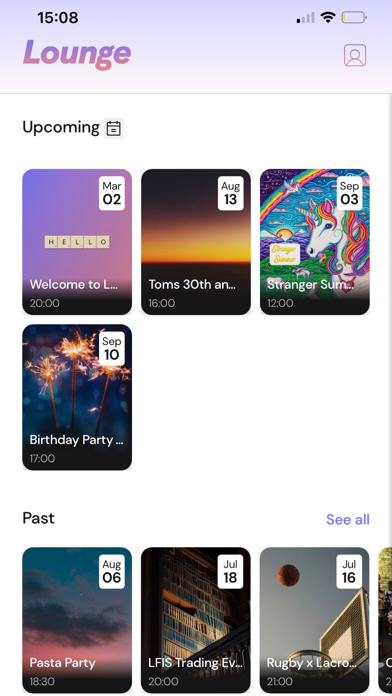Viewport: 392px width, 696px height.
Task: Tap the Lounge logo
Action: tap(77, 54)
